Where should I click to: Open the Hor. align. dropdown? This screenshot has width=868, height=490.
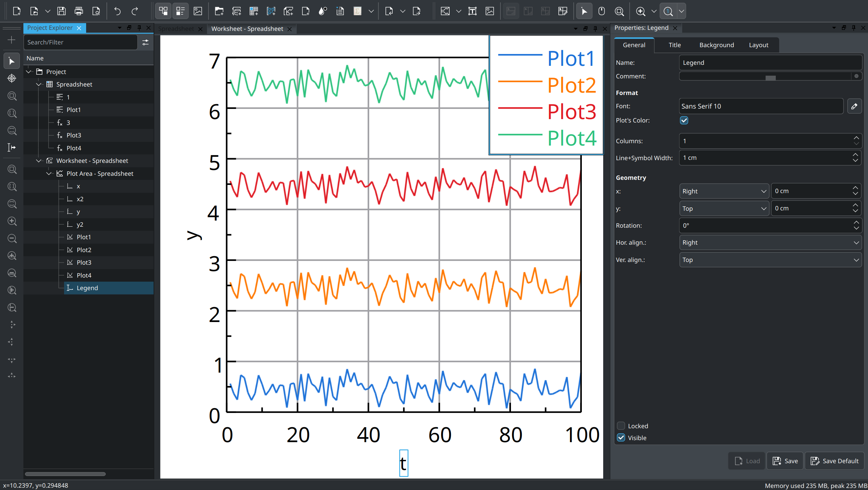pyautogui.click(x=770, y=243)
